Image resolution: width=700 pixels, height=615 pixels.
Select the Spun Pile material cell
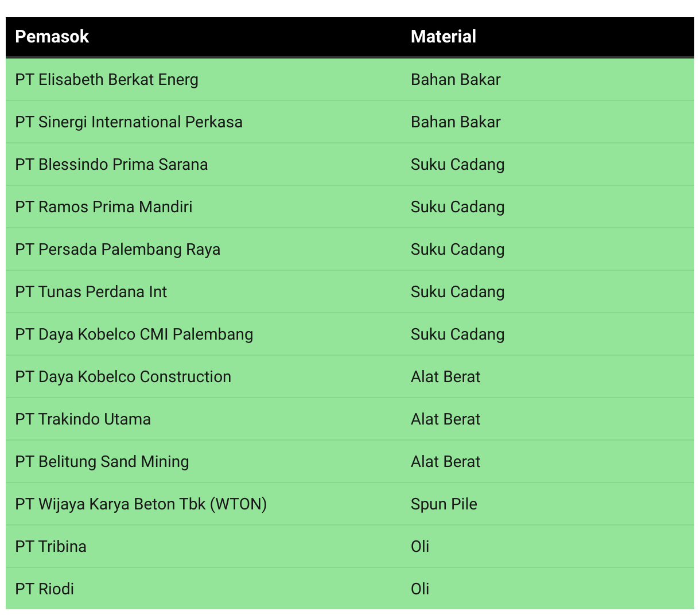pyautogui.click(x=444, y=504)
